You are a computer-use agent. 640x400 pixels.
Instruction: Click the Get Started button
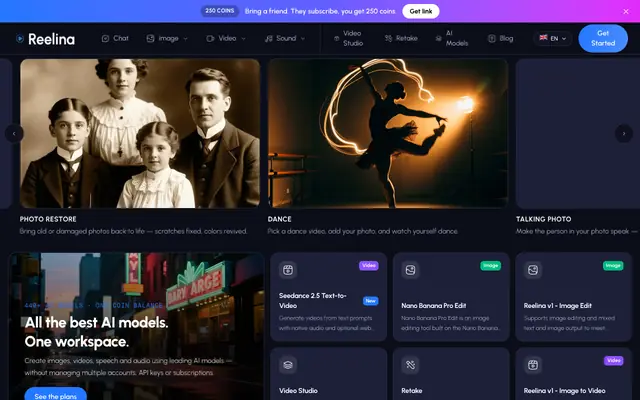tap(603, 38)
